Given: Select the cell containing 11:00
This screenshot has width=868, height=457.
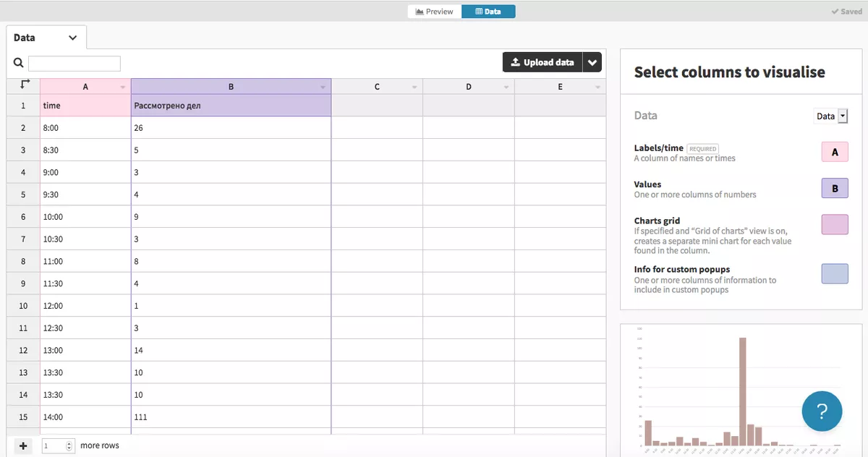Looking at the screenshot, I should click(85, 262).
